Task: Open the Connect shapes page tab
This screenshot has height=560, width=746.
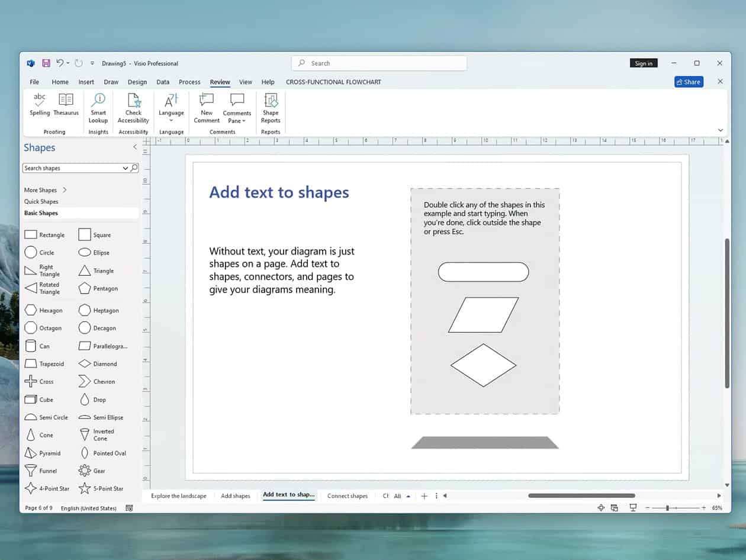Action: (x=347, y=495)
